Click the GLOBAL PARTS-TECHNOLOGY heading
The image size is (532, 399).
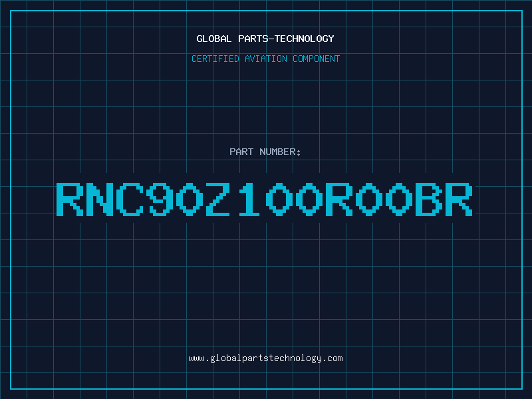(x=265, y=39)
